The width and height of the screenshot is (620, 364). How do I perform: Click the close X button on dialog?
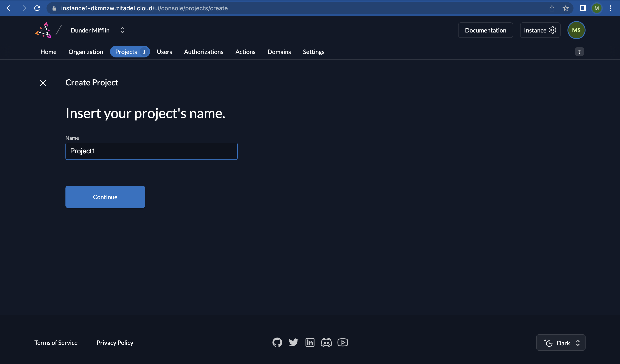point(42,82)
